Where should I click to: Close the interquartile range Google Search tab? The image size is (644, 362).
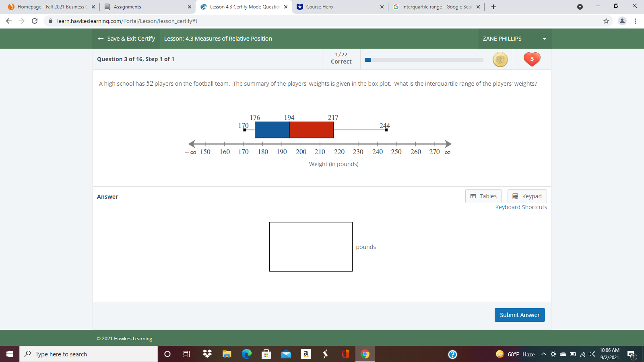pos(478,7)
